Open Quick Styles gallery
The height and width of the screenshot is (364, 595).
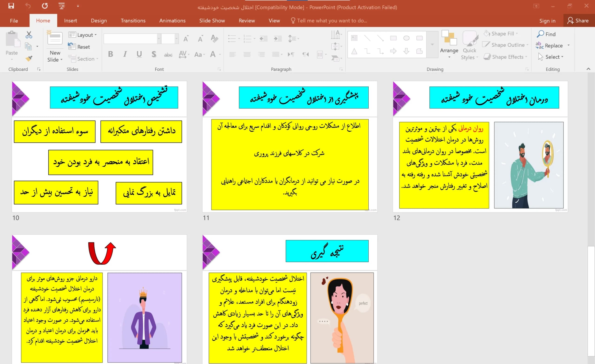click(x=469, y=45)
